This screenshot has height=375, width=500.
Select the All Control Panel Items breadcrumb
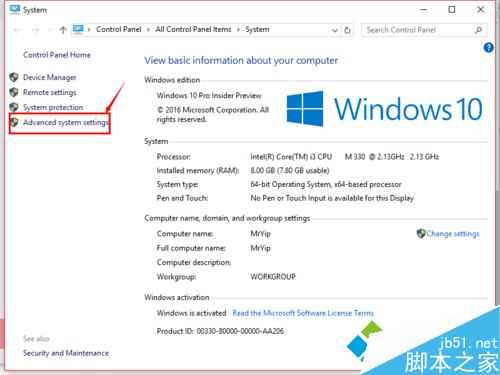[193, 29]
